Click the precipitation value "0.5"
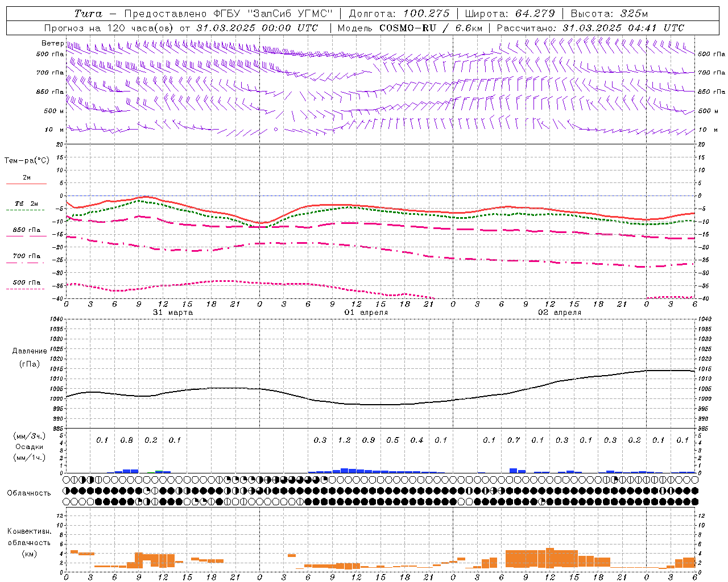The width and height of the screenshot is (728, 582). 392,440
